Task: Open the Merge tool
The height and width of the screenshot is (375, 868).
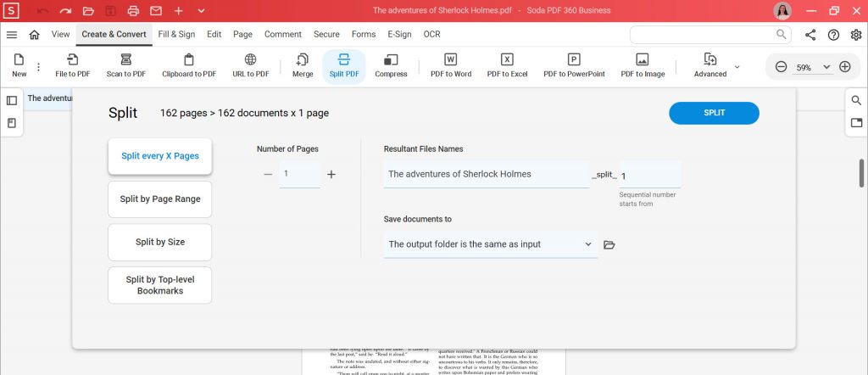Action: tap(303, 65)
